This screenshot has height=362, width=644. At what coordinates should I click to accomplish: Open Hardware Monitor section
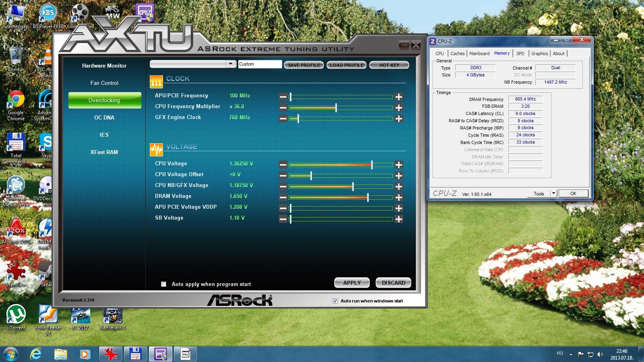(104, 66)
